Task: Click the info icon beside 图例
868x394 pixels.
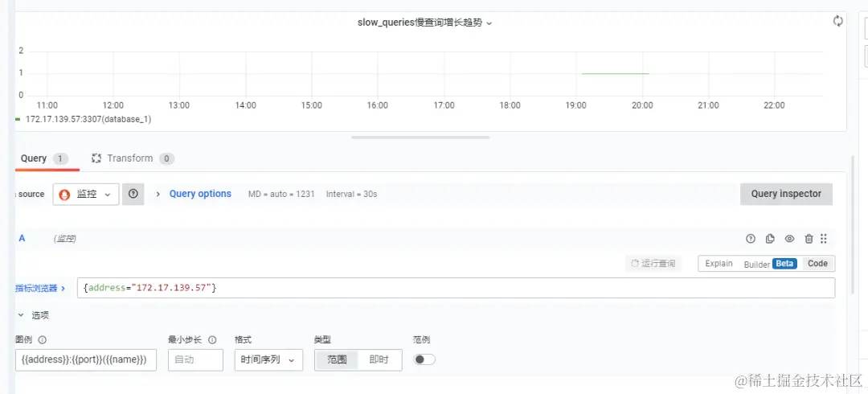Action: coord(42,339)
